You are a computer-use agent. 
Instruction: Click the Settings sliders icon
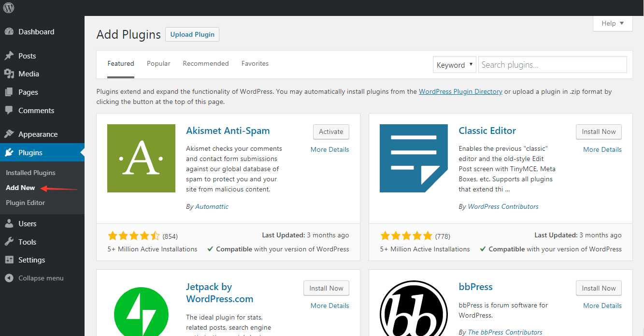[x=9, y=260]
